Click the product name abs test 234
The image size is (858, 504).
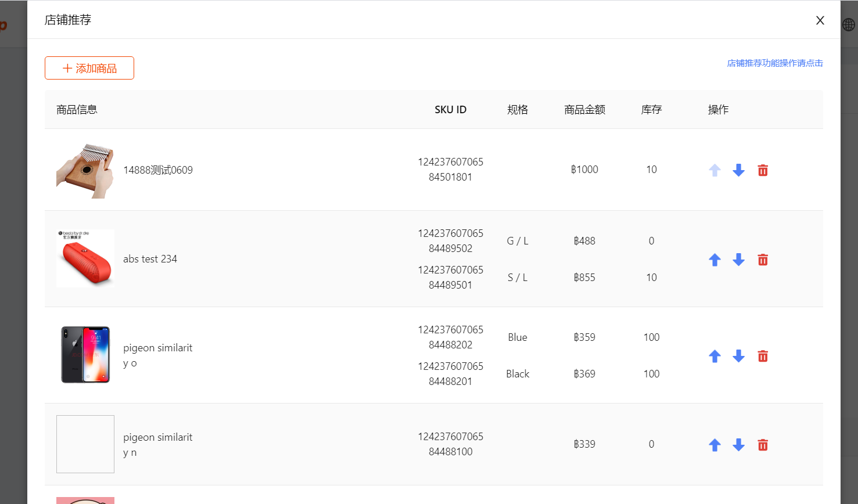150,259
